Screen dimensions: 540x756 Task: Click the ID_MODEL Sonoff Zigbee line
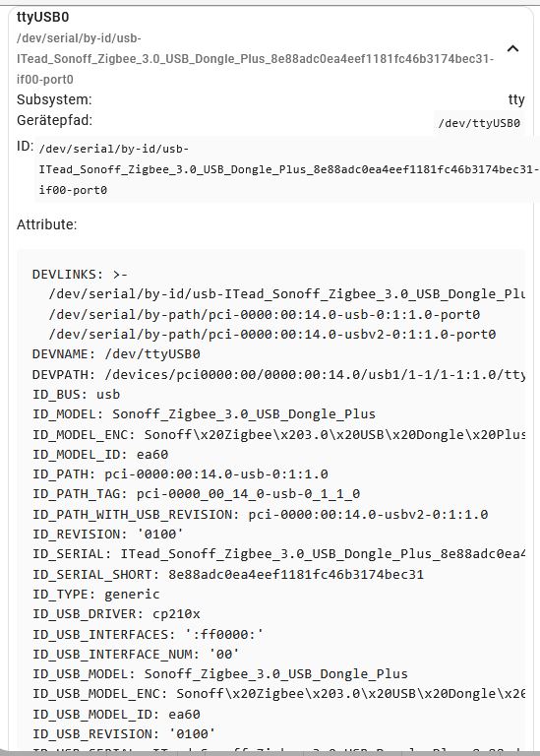click(x=204, y=414)
